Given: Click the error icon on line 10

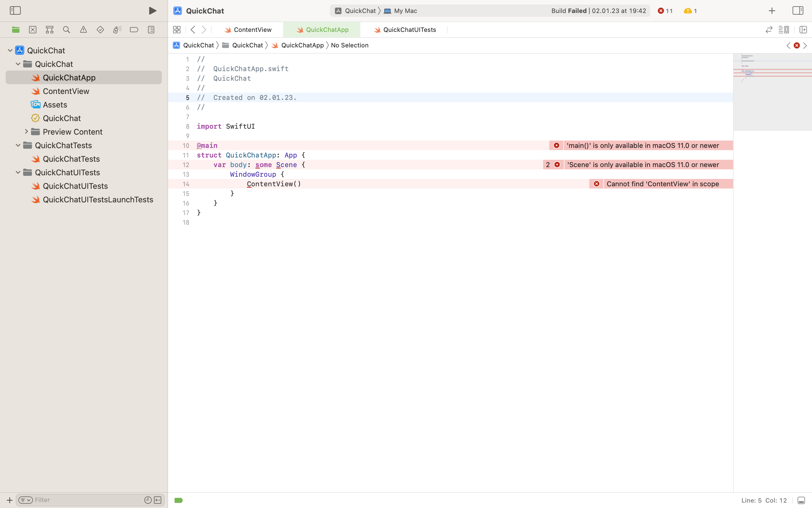Looking at the screenshot, I should point(556,145).
